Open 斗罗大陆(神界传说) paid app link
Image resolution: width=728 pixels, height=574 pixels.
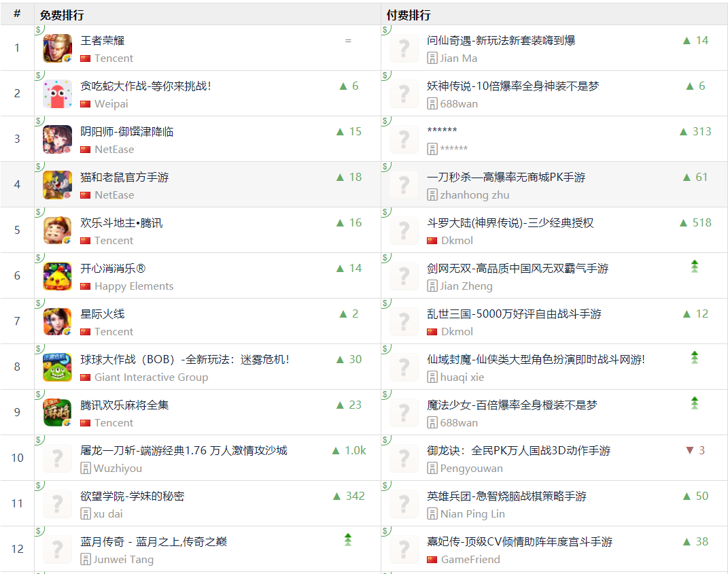tap(510, 223)
